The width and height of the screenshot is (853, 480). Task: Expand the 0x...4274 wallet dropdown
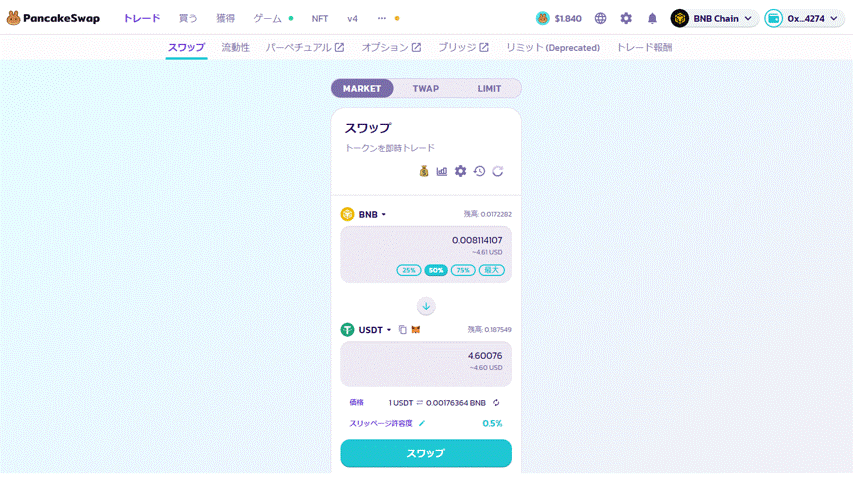coord(834,19)
